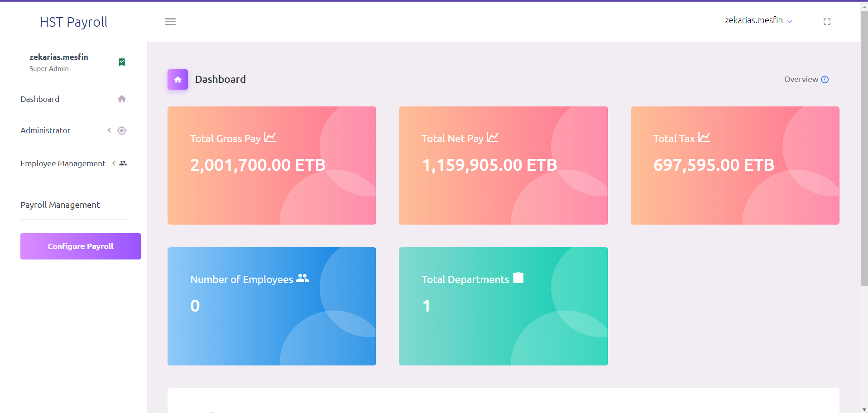Click the people icon beside Employee Management
The image size is (868, 413).
coord(123,163)
